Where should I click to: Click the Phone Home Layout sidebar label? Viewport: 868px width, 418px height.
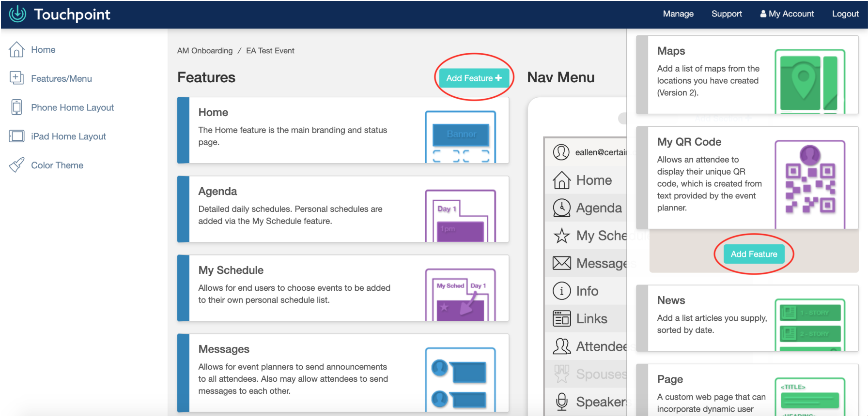point(73,107)
